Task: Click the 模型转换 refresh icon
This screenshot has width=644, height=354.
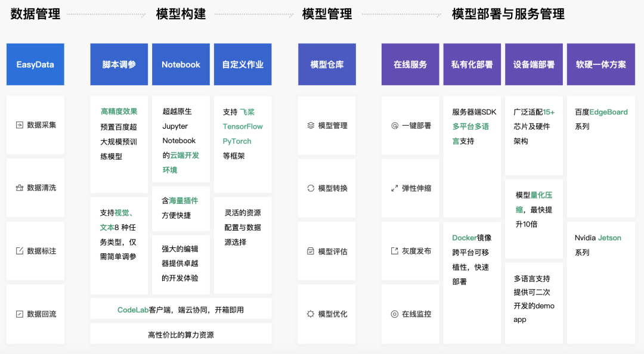Action: (x=311, y=188)
